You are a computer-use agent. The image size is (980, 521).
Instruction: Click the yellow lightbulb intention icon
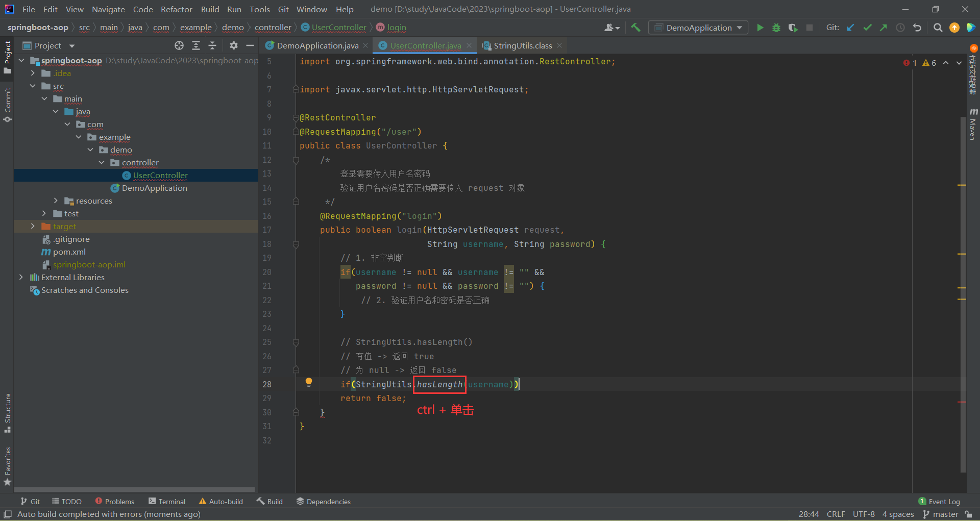click(x=309, y=382)
